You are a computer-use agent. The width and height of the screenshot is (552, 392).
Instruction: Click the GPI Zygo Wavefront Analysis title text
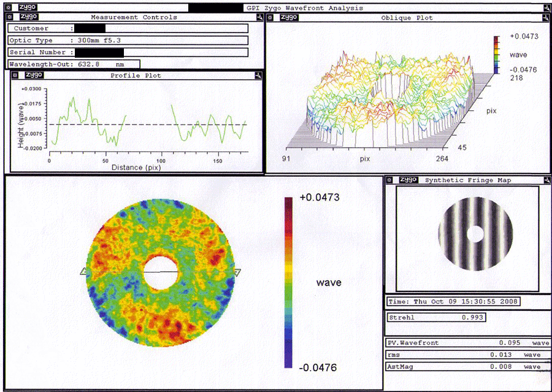pyautogui.click(x=305, y=8)
